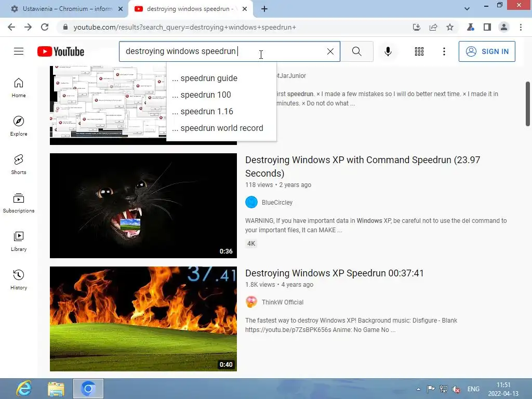This screenshot has width=532, height=399.
Task: Open the network tray icon
Action: click(443, 389)
